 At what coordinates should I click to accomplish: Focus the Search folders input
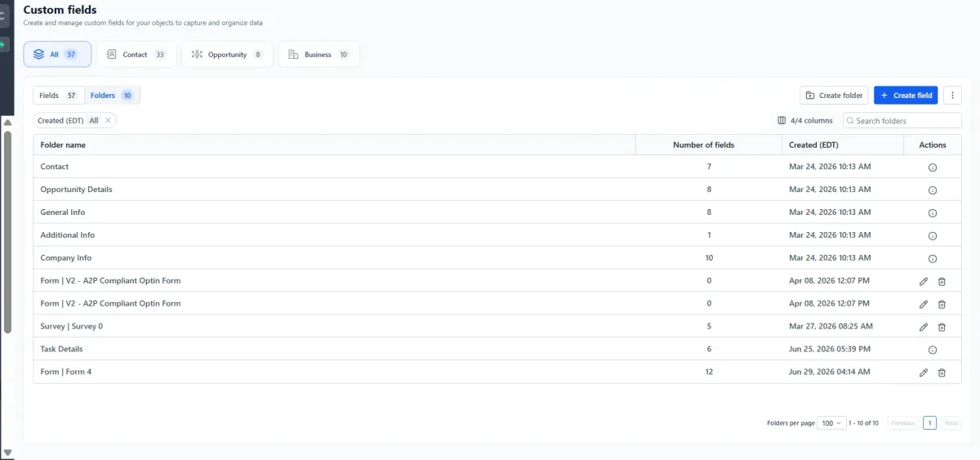click(902, 121)
